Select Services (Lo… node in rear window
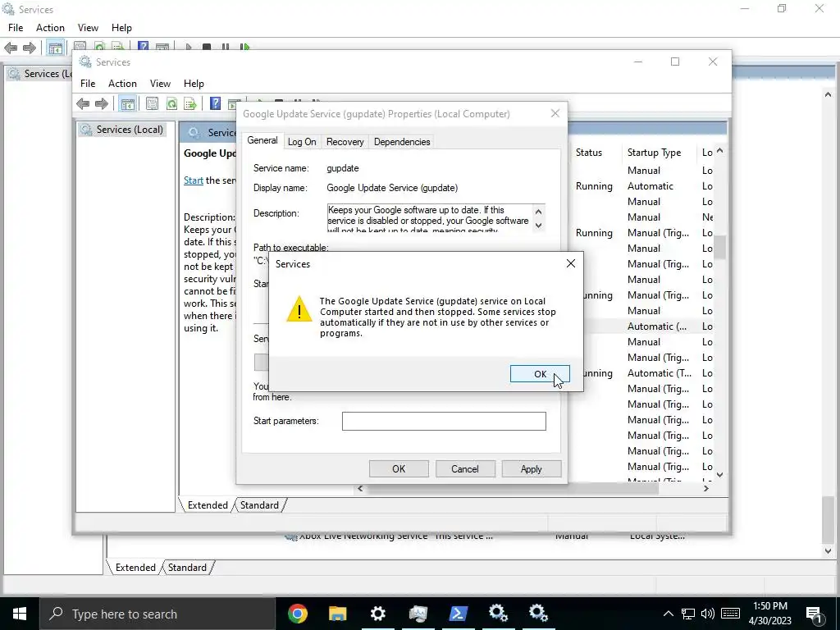 coord(40,73)
